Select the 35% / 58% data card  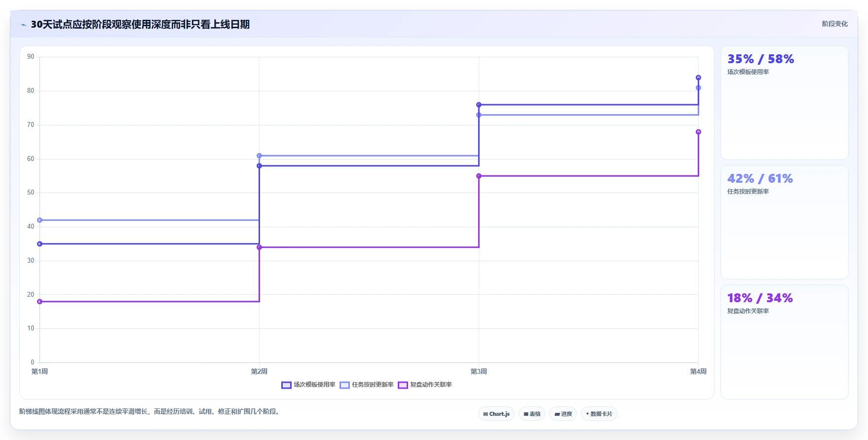[x=784, y=103]
